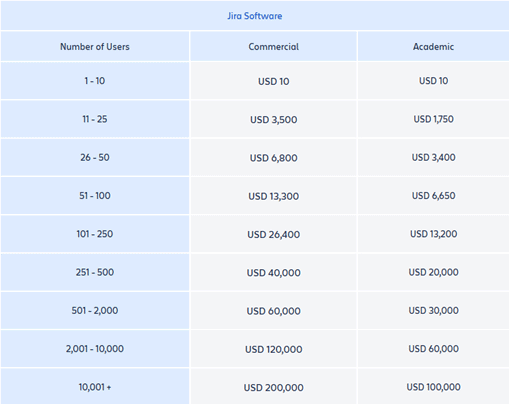This screenshot has width=509, height=404.
Task: Select the 11 - 25 users cell
Action: [95, 119]
